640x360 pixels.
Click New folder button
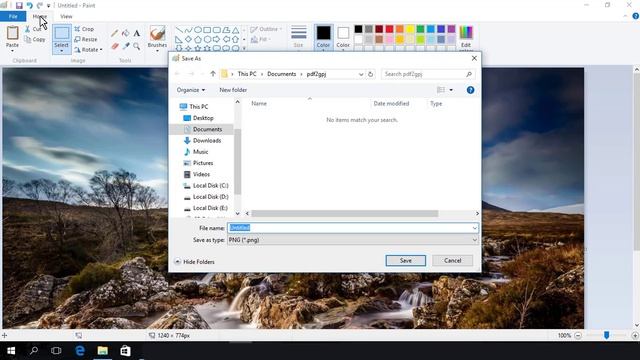[x=233, y=90]
